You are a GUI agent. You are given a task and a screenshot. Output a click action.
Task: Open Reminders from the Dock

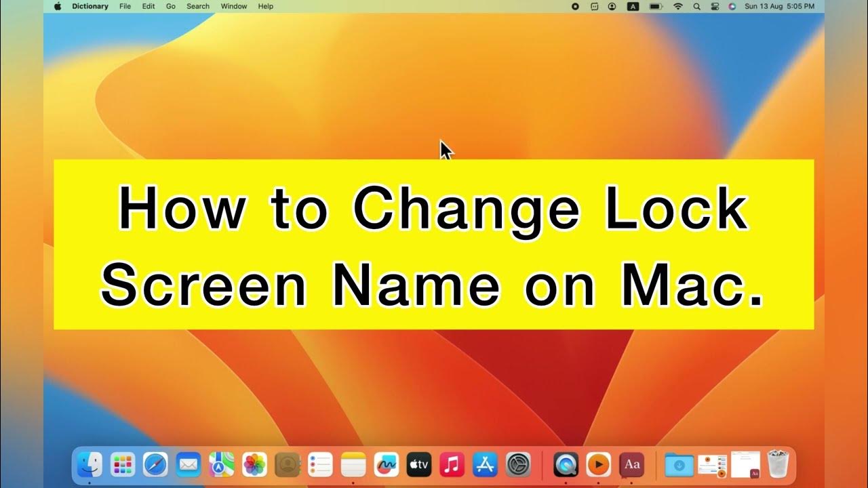tap(320, 464)
